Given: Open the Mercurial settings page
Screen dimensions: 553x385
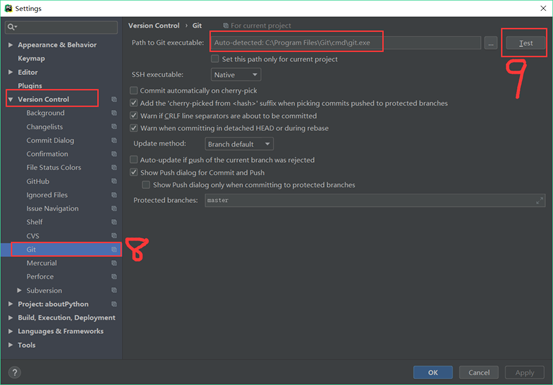Looking at the screenshot, I should (x=42, y=263).
